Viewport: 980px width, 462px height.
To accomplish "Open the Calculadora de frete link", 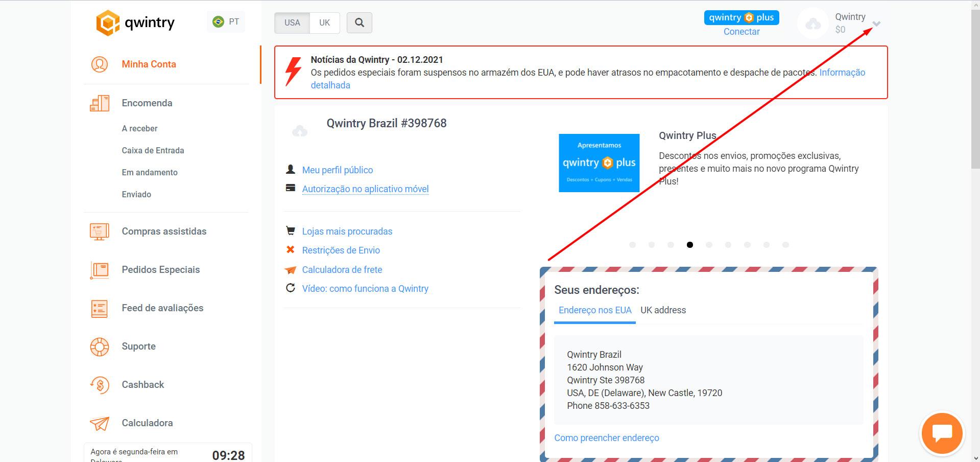I will coord(342,270).
